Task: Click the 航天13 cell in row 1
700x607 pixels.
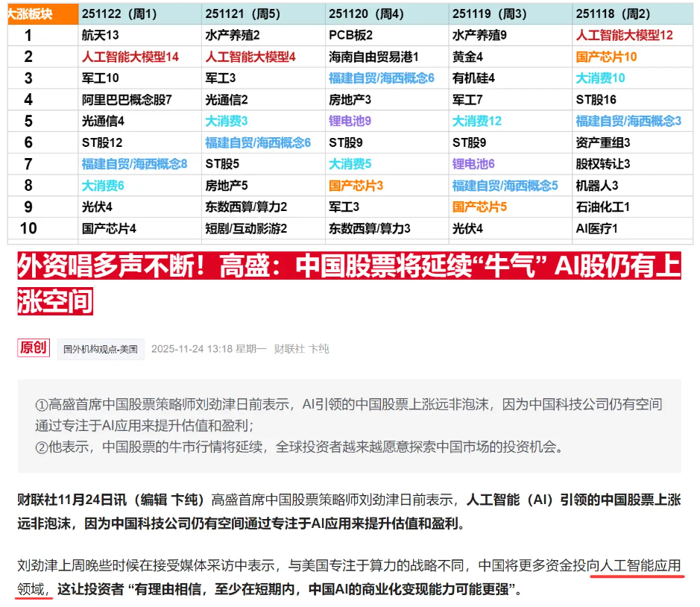Action: (100, 35)
